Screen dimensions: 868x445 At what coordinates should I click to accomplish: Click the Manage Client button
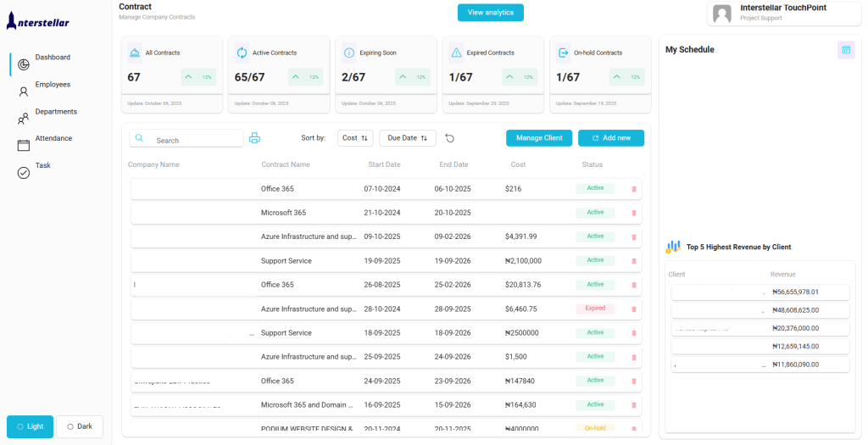click(x=539, y=138)
